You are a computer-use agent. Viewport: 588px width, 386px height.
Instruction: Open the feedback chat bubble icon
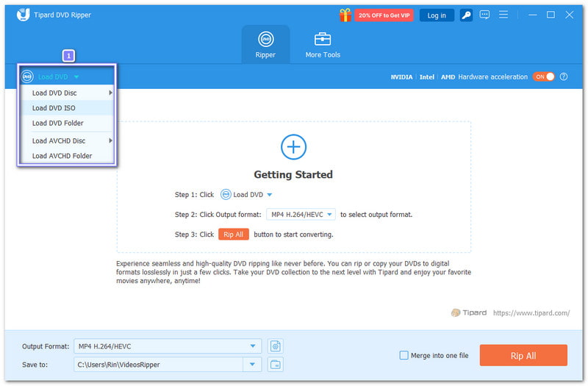(x=485, y=15)
